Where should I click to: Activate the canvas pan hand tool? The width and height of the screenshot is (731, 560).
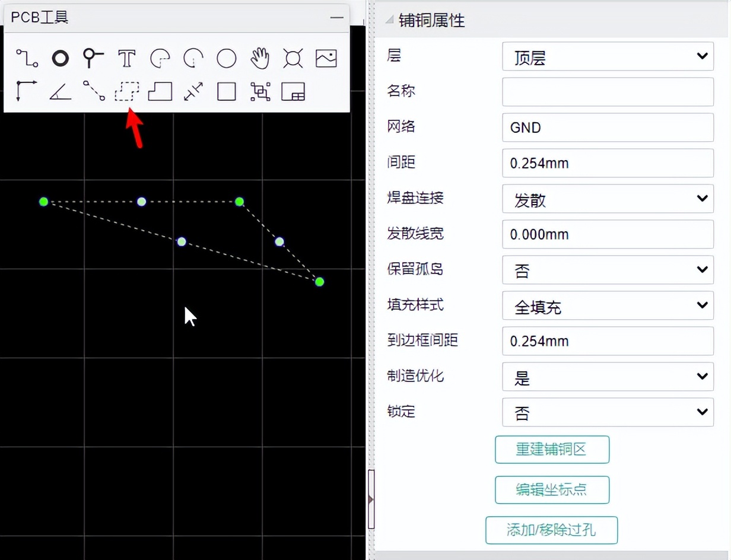[260, 58]
